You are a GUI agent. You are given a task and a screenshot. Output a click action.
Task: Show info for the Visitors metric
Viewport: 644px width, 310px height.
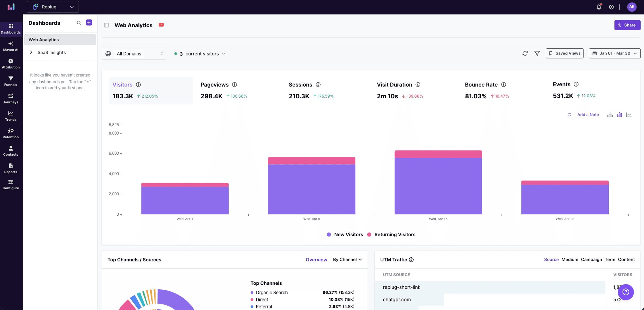(138, 85)
